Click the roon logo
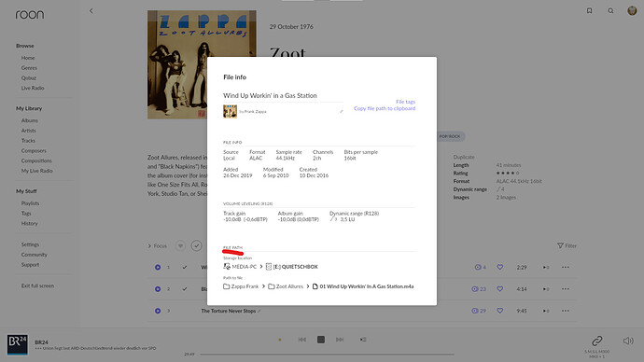The image size is (644, 362). click(x=30, y=15)
